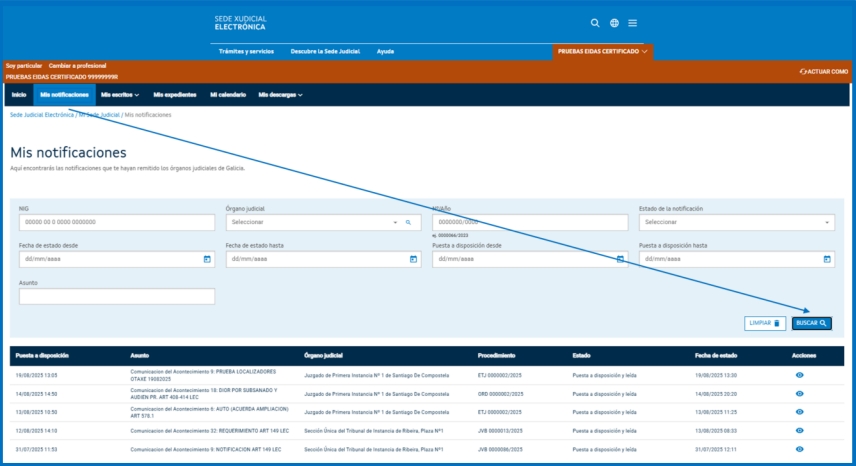
Task: View the ORD 0000002/2025 notification eye icon
Action: click(799, 393)
